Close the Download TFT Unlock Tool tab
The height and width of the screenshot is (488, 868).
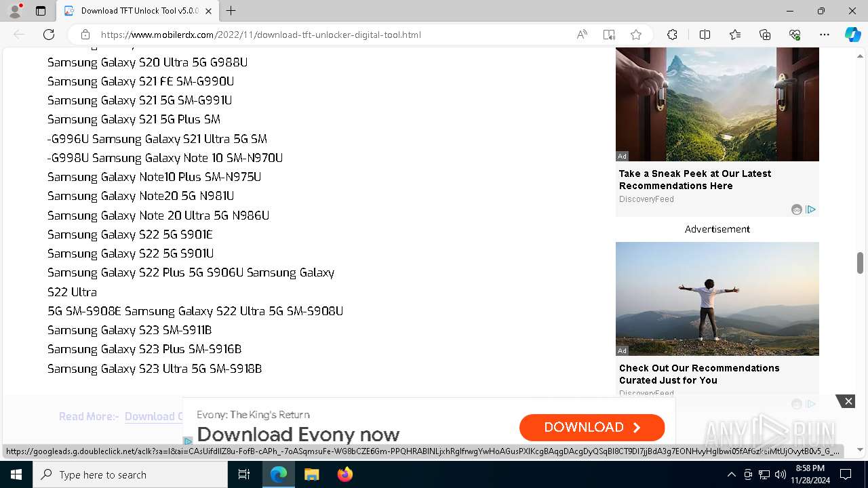(208, 11)
